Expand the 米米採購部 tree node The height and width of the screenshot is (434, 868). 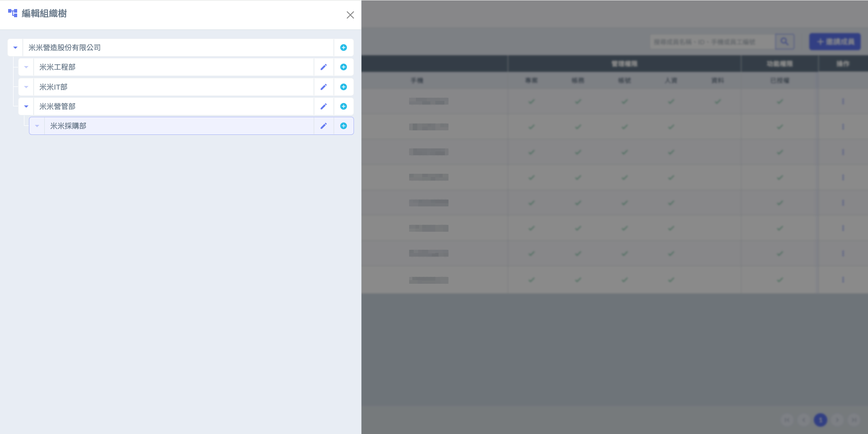click(x=37, y=126)
